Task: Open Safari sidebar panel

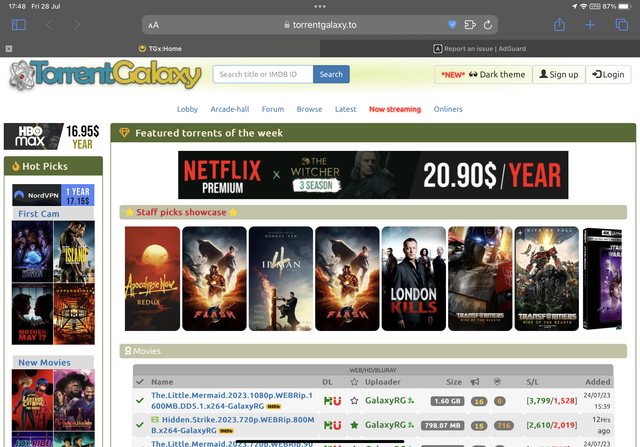Action: pos(18,24)
